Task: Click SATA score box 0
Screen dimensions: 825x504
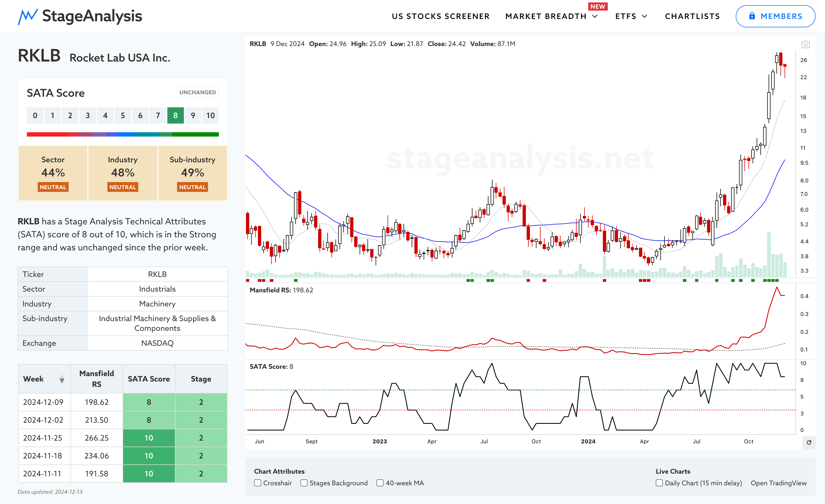Action: (35, 115)
